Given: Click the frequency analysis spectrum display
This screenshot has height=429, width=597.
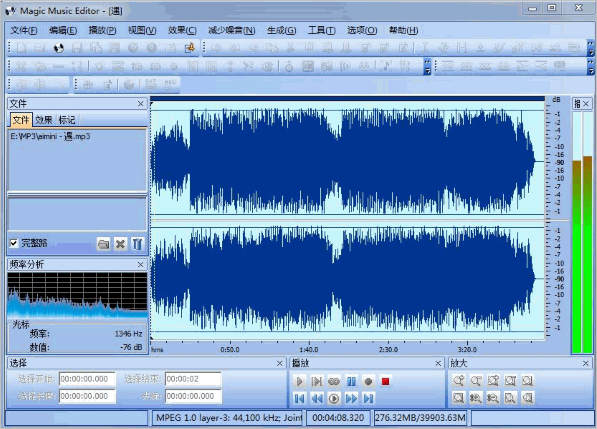Looking at the screenshot, I should (77, 295).
